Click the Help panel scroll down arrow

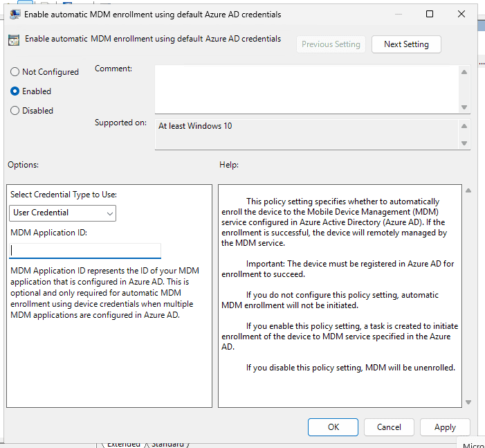pos(468,402)
